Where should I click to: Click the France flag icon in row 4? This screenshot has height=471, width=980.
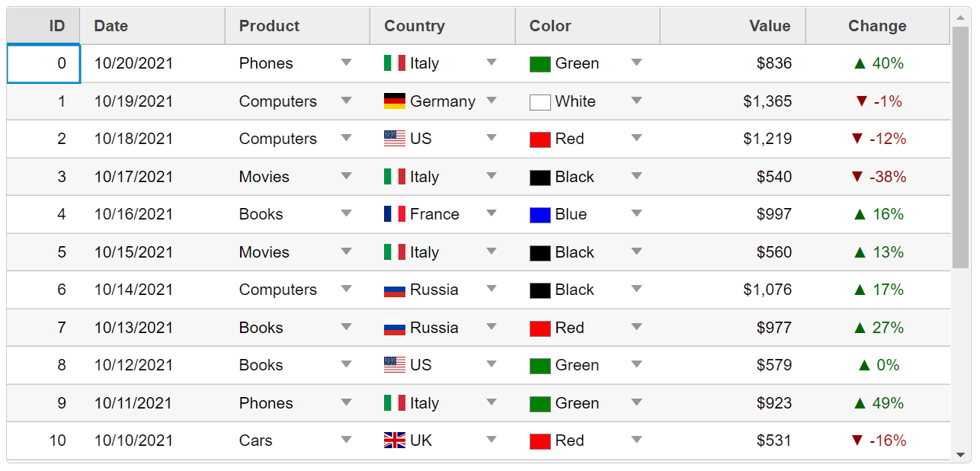coord(394,214)
